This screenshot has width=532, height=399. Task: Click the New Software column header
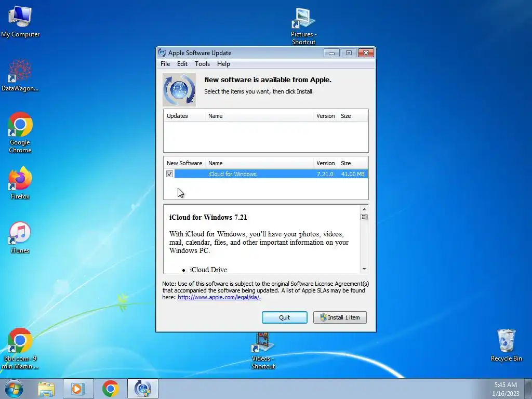[x=184, y=163]
